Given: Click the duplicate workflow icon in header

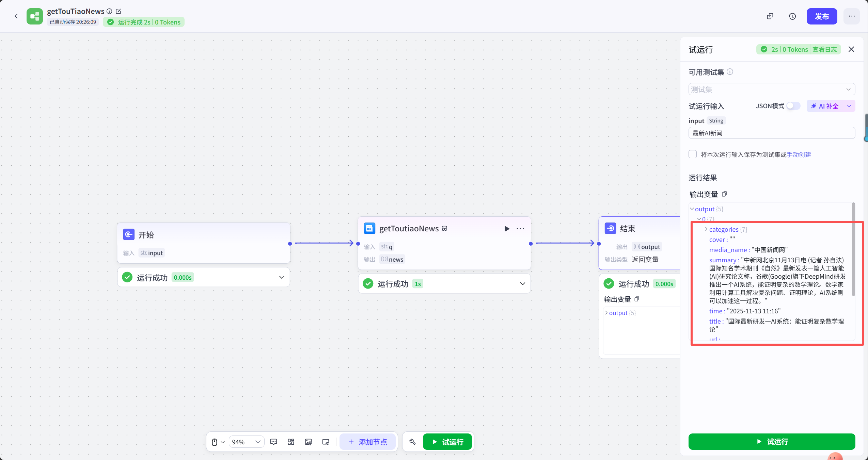Looking at the screenshot, I should [770, 16].
